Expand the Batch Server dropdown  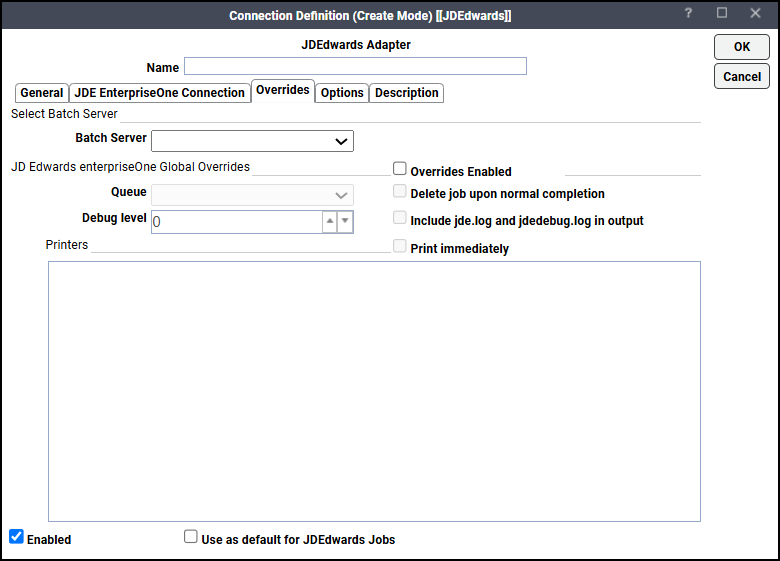click(252, 141)
